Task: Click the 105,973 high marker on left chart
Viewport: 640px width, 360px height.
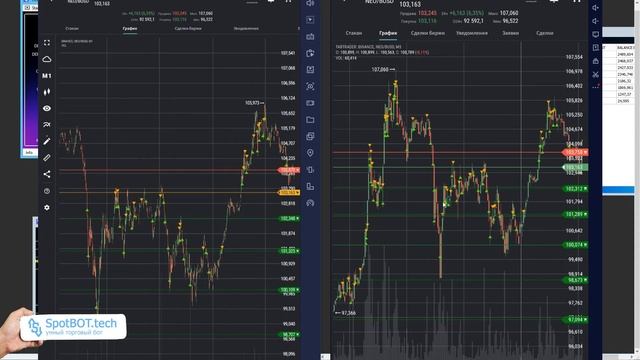Action: coord(255,103)
